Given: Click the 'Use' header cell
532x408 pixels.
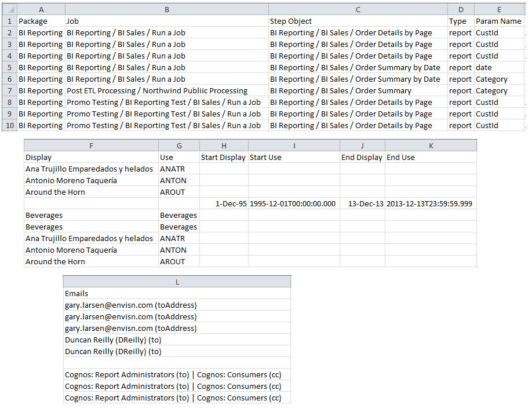Looking at the screenshot, I should [179, 157].
